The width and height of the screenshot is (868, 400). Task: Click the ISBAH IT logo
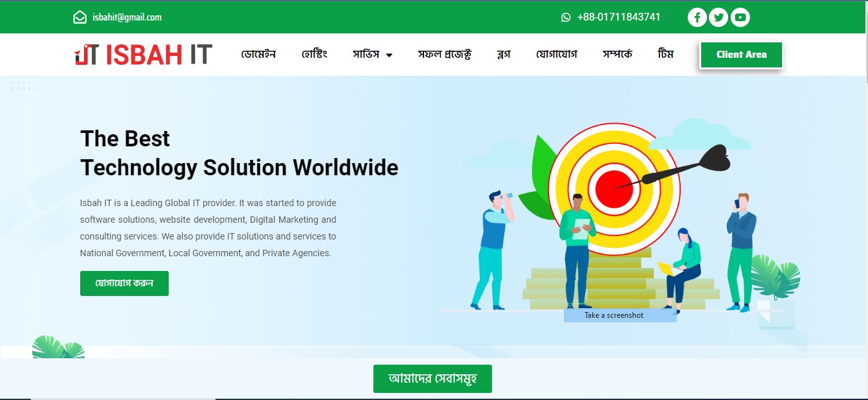coord(142,55)
